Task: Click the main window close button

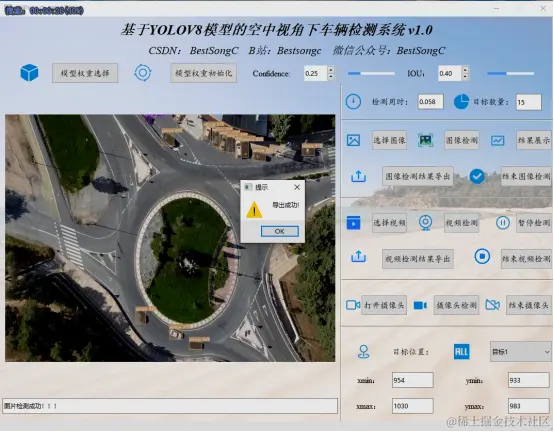Action: click(x=543, y=8)
